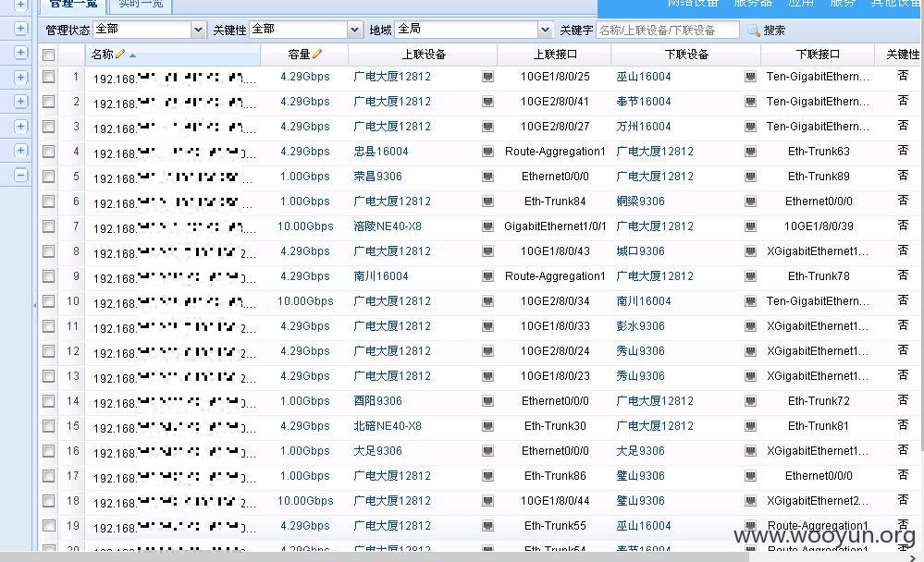
Task: Click the left panel collapse handle
Action: (x=34, y=305)
